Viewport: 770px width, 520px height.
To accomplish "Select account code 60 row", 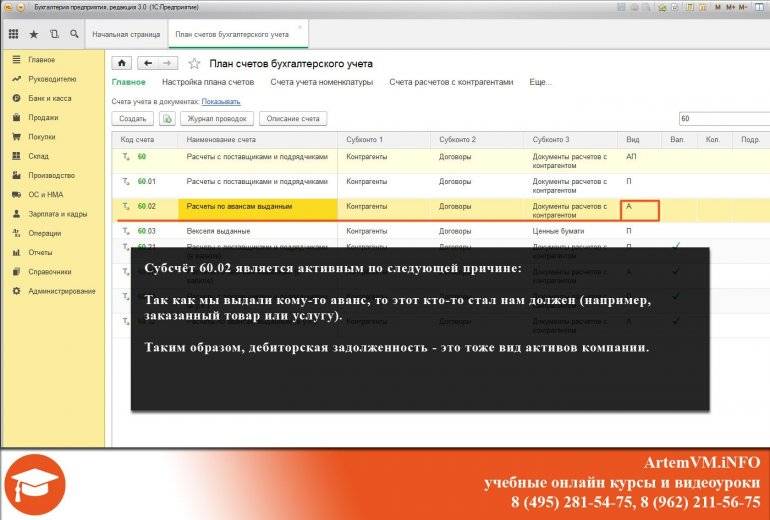I will pyautogui.click(x=141, y=157).
